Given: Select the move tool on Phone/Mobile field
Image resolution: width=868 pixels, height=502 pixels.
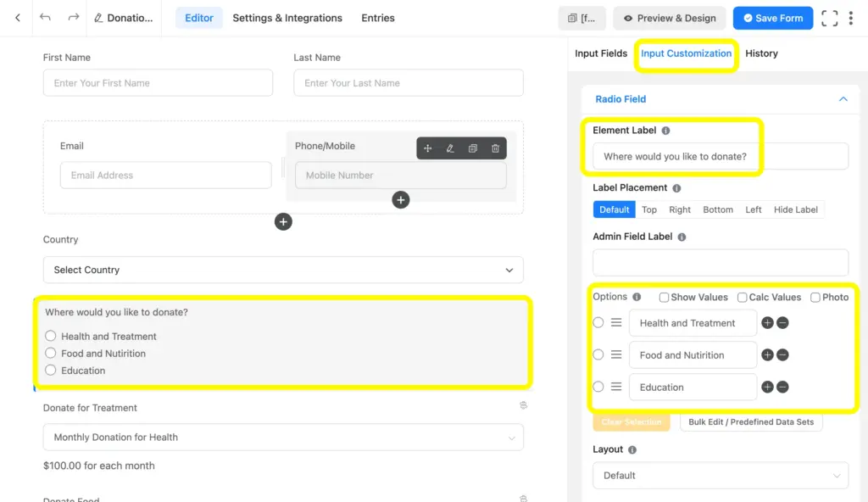Looking at the screenshot, I should (427, 148).
